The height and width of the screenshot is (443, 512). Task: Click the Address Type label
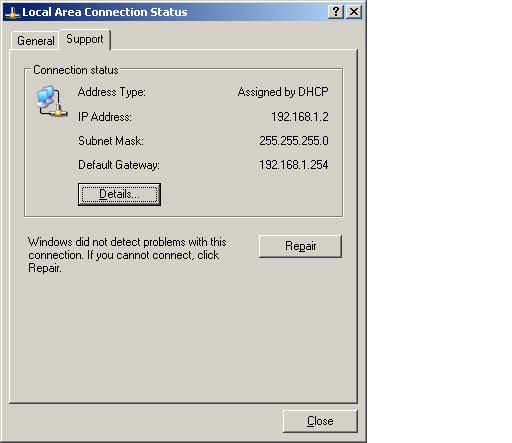[112, 92]
